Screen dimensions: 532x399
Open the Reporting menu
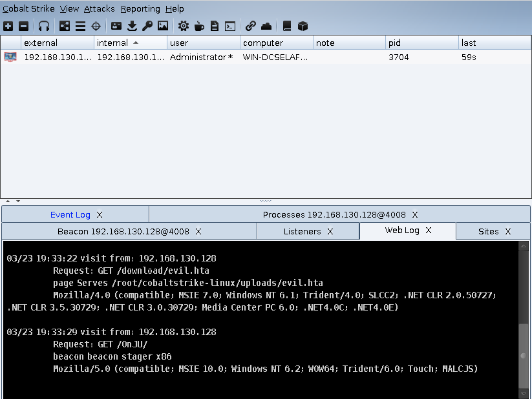coord(140,8)
